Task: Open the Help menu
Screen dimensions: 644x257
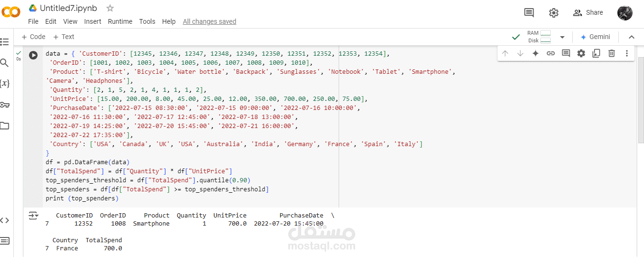Action: (x=169, y=21)
